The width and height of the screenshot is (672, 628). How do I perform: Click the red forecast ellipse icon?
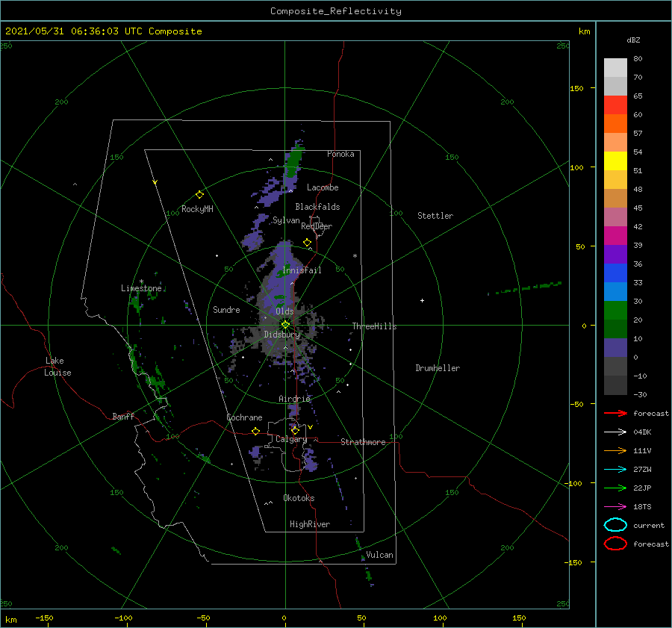coord(615,544)
